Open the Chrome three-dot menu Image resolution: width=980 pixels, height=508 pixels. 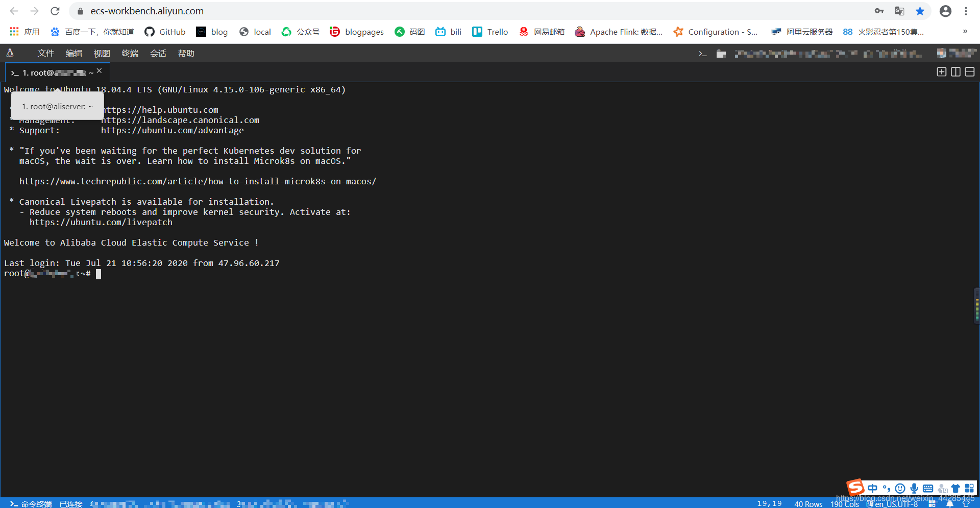pos(966,11)
